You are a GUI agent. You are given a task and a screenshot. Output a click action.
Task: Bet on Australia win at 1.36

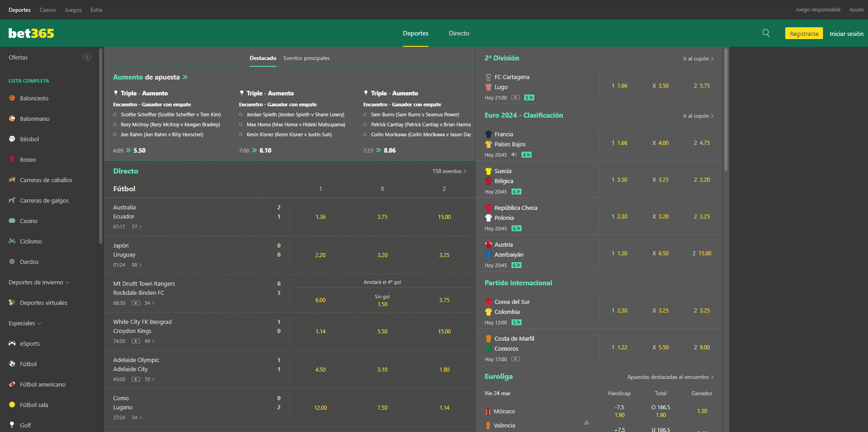coord(321,217)
